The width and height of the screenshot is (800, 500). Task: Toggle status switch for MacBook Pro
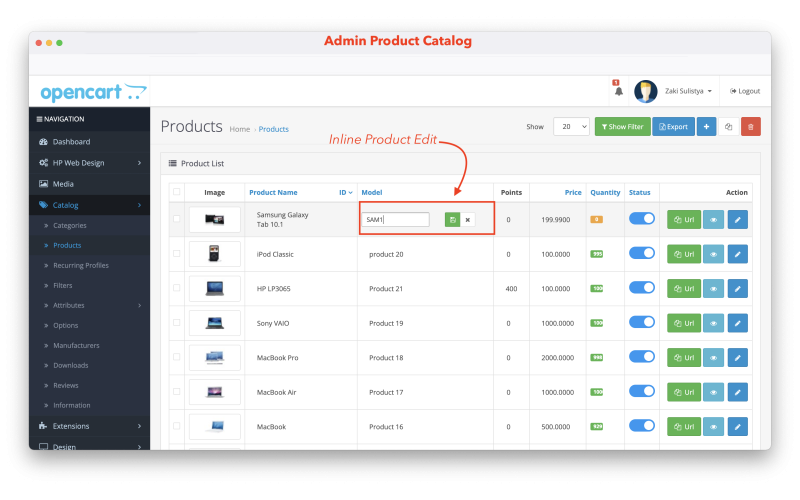click(642, 357)
